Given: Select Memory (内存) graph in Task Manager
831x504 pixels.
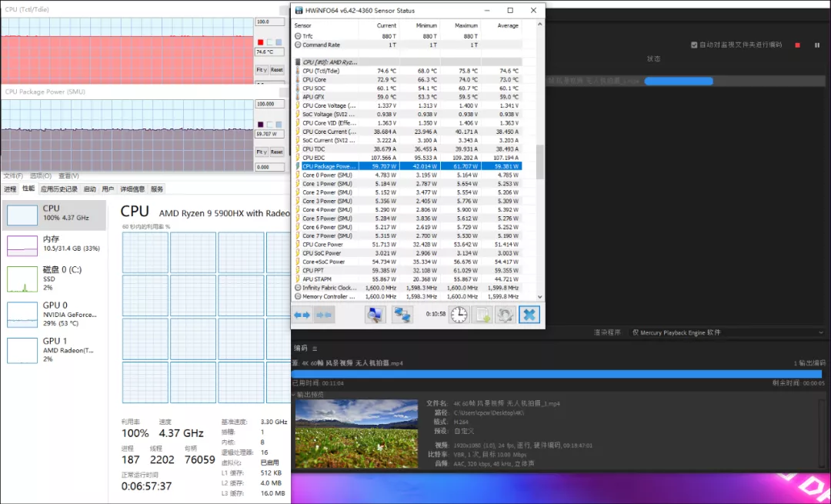Looking at the screenshot, I should [22, 245].
